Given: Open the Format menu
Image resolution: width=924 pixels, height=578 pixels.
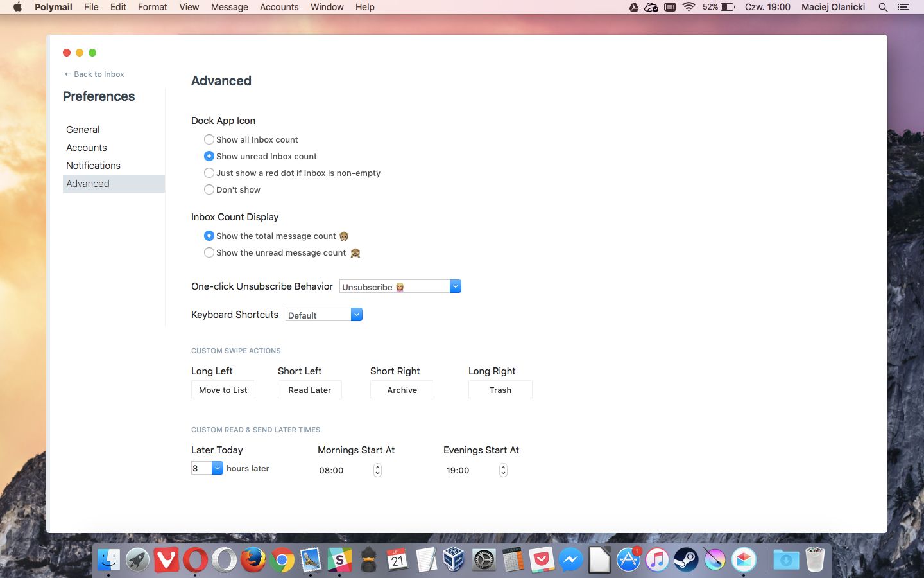Looking at the screenshot, I should pos(153,7).
